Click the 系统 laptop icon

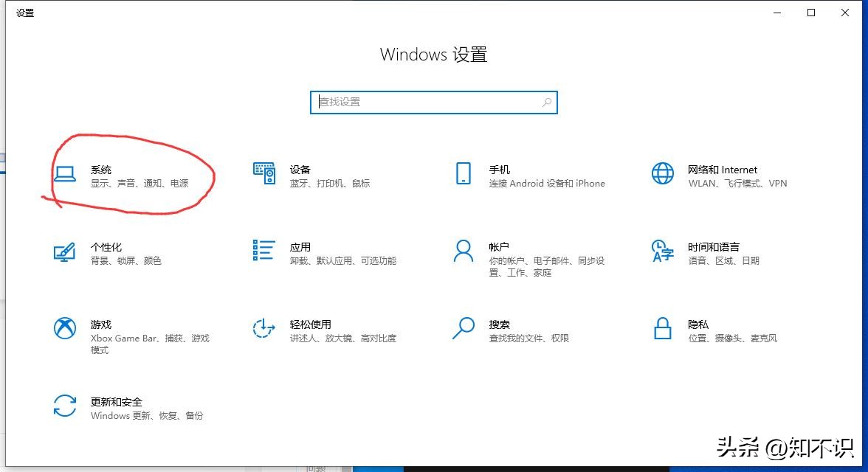coord(64,174)
